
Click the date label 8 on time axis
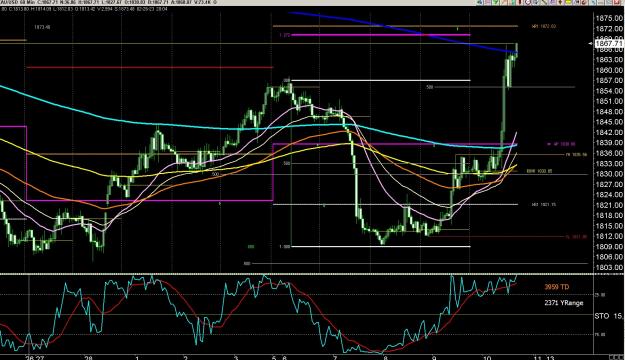pos(385,357)
